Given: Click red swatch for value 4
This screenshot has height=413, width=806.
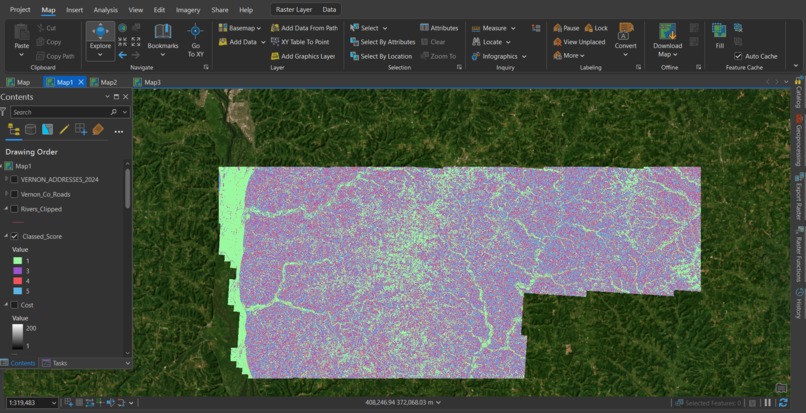Looking at the screenshot, I should pos(16,281).
